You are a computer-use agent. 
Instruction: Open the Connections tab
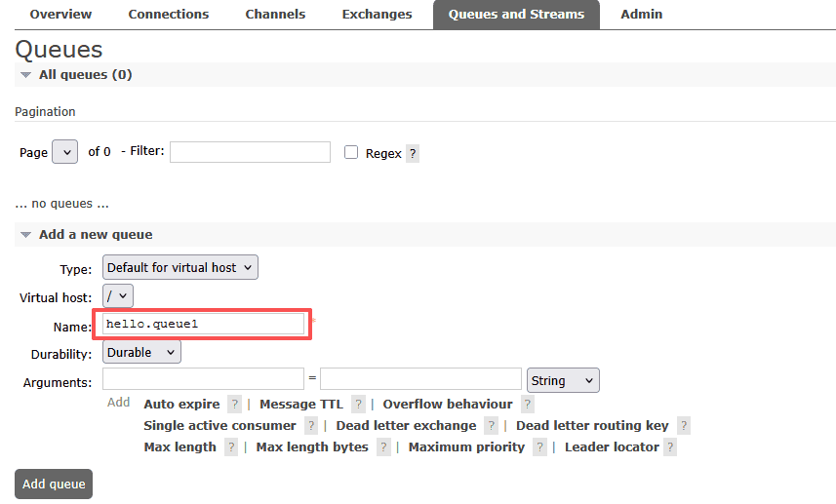[168, 15]
